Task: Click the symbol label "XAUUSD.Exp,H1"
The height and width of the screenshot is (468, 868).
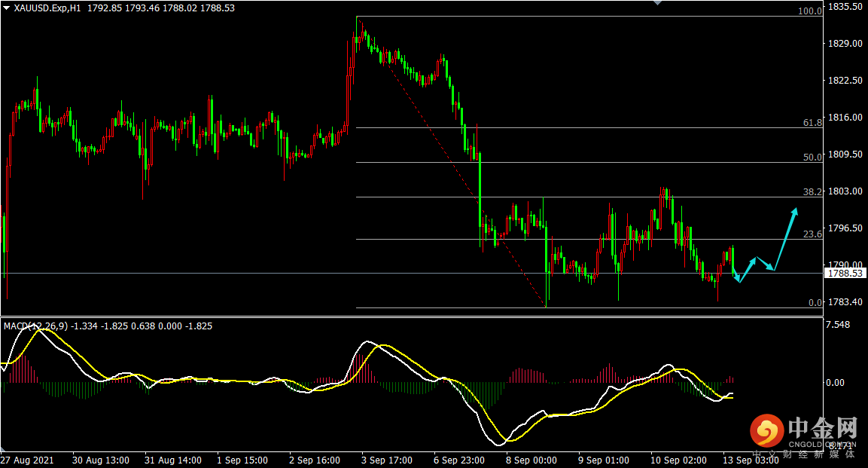Action: pos(47,8)
